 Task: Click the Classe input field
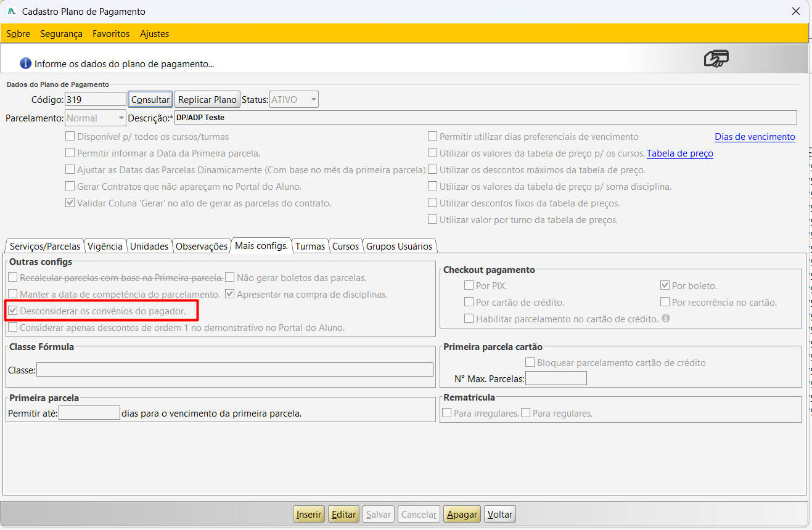(235, 369)
